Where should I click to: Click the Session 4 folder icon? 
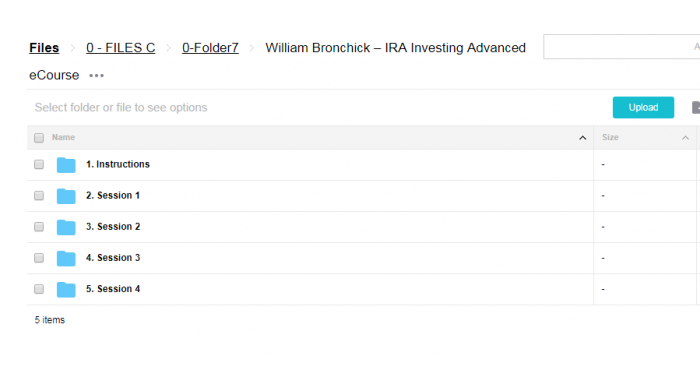(x=66, y=290)
